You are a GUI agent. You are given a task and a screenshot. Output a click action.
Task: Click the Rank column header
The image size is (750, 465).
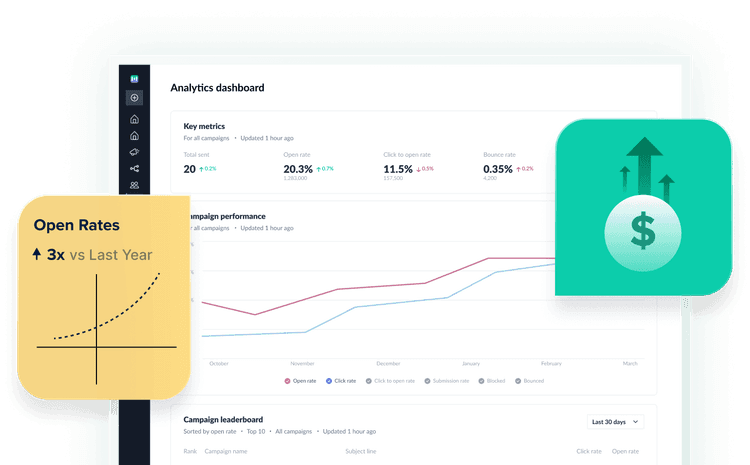click(190, 451)
